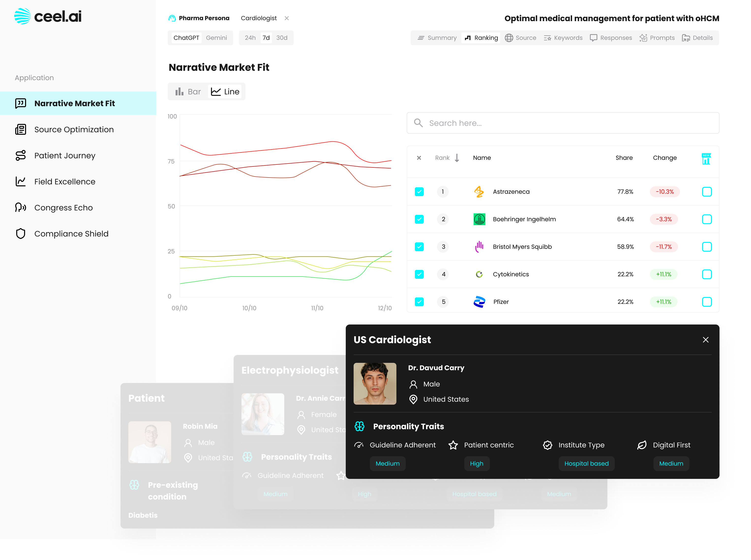Click Dr. Davud Carry's photo

coord(375,383)
